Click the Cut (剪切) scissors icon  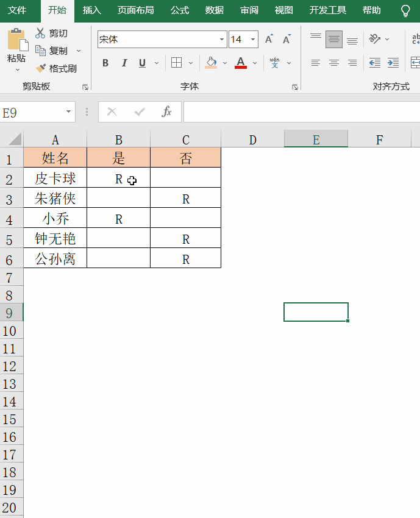tap(40, 34)
